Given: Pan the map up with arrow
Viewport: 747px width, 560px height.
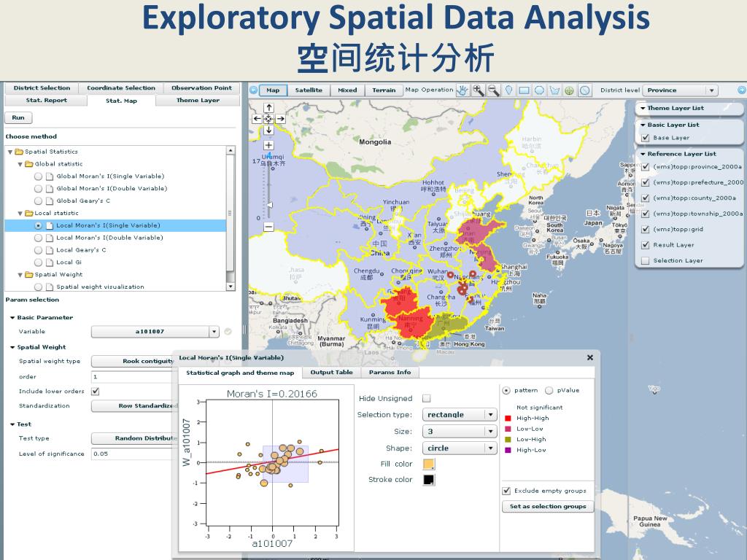Looking at the screenshot, I should (x=268, y=108).
